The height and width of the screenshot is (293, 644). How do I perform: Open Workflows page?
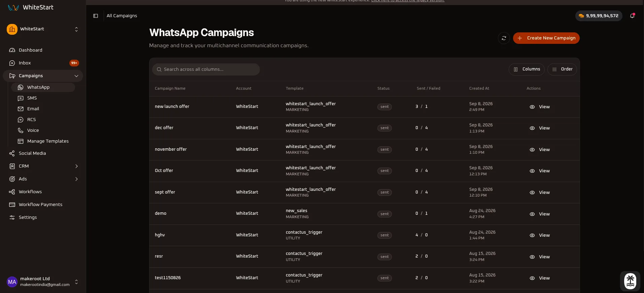click(43, 192)
